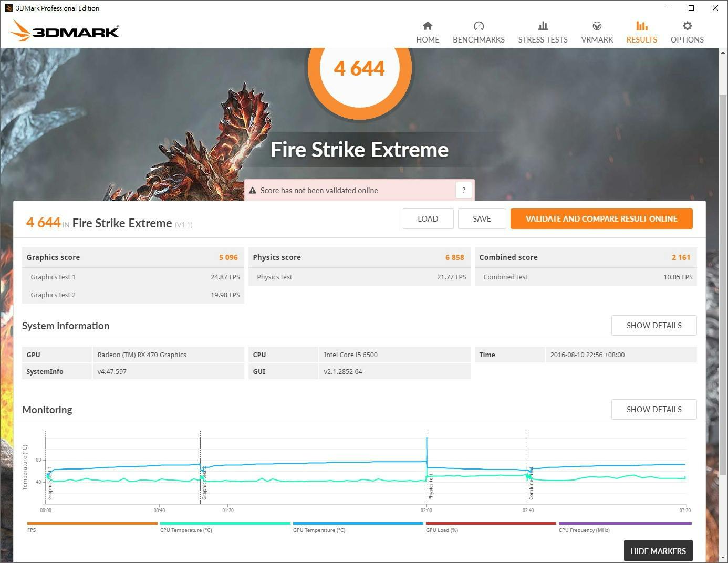Toggle the GPU Load legend bar
This screenshot has width=728, height=563.
(x=491, y=524)
